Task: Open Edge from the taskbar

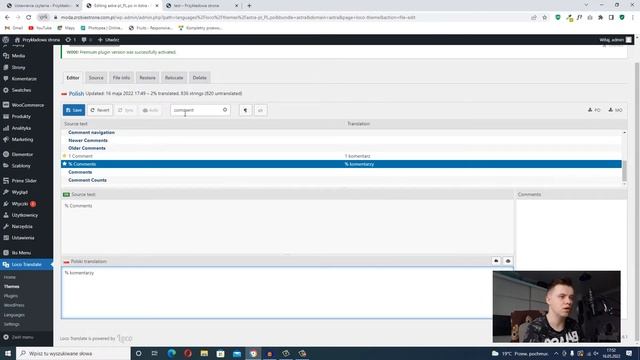Action: point(171,353)
